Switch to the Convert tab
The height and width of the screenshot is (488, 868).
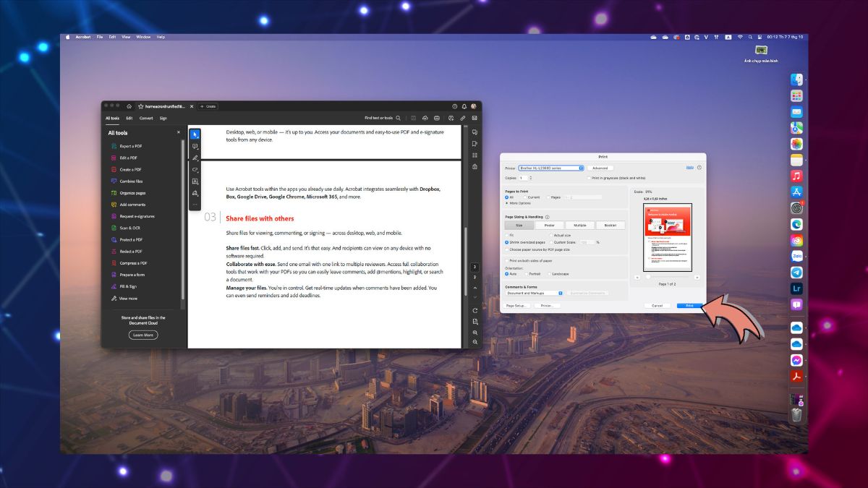146,118
